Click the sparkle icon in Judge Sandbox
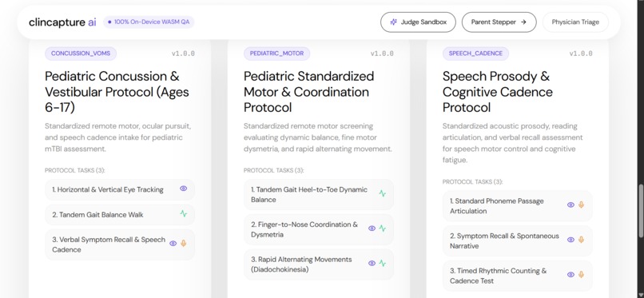The image size is (644, 298). 393,22
